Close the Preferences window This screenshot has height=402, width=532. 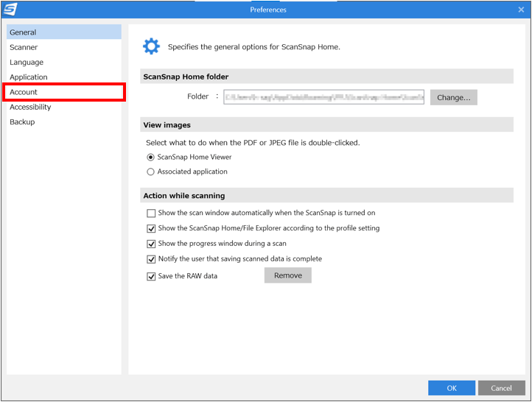tap(521, 10)
